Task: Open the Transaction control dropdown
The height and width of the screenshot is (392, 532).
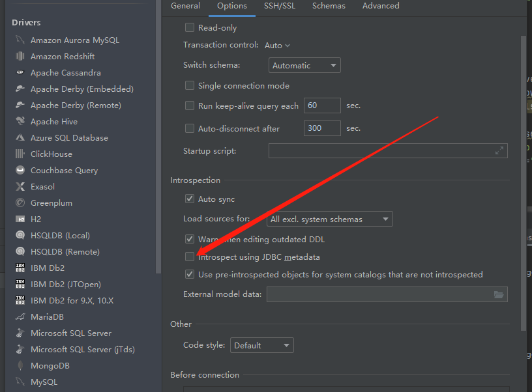Action: 276,45
